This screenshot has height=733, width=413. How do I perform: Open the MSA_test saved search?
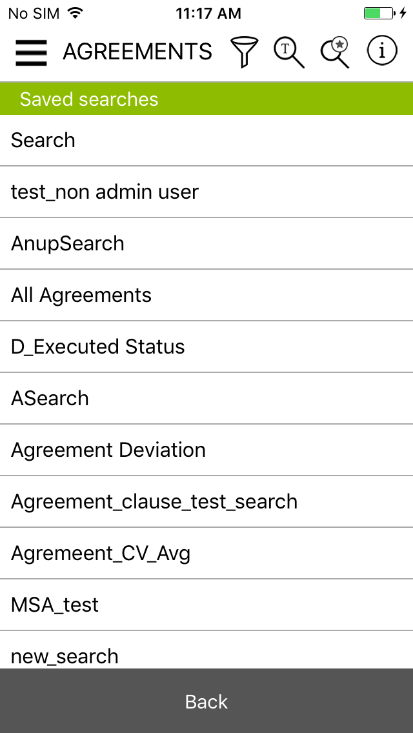point(206,605)
